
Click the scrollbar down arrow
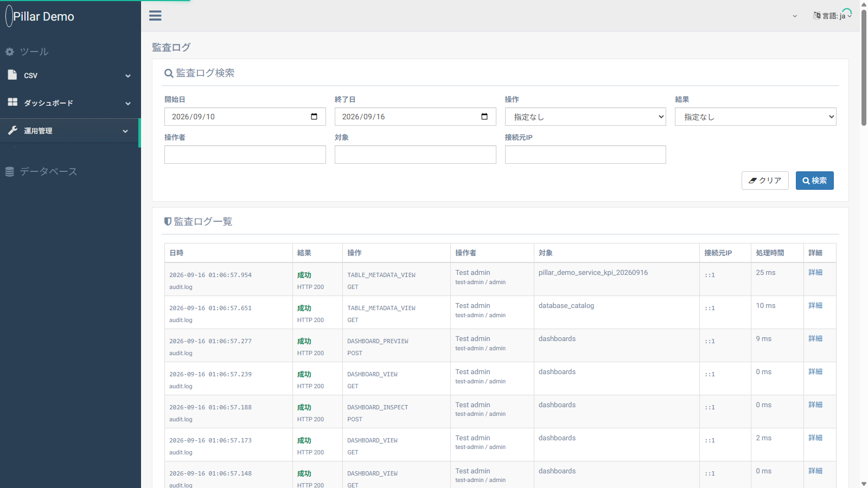pyautogui.click(x=864, y=484)
